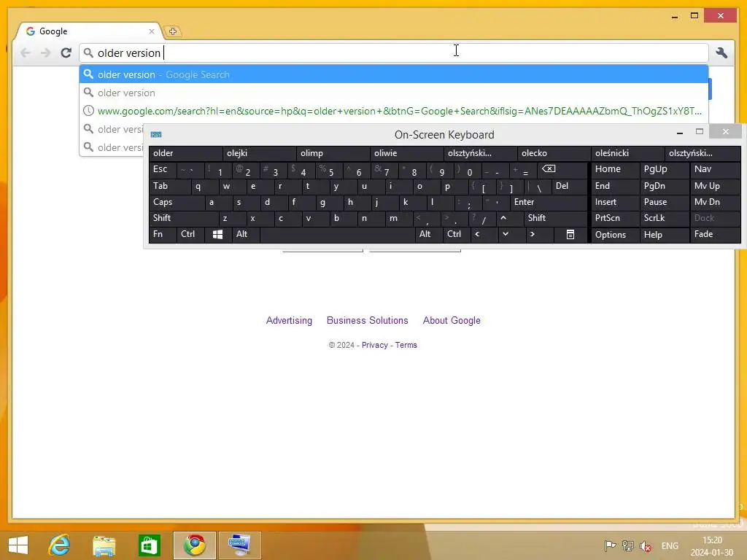Screen dimensions: 747x560
Task: Click the Del key on keyboard
Action: [x=569, y=186]
